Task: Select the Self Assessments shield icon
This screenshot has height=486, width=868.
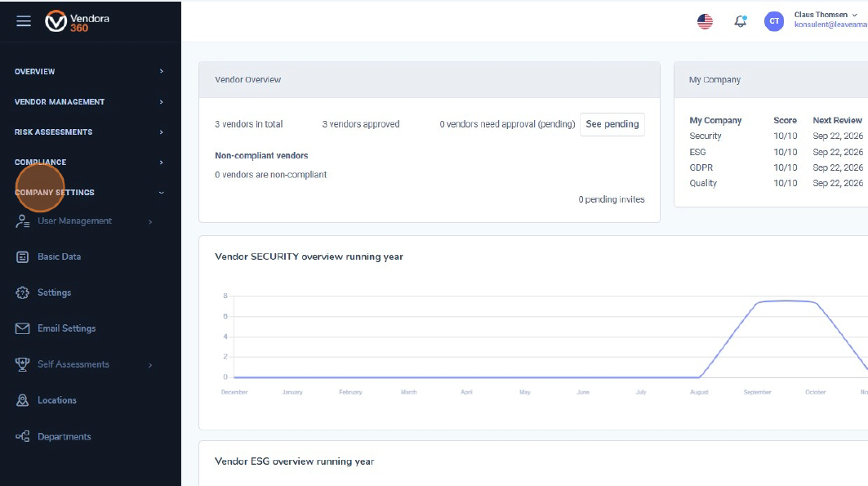Action: tap(22, 364)
